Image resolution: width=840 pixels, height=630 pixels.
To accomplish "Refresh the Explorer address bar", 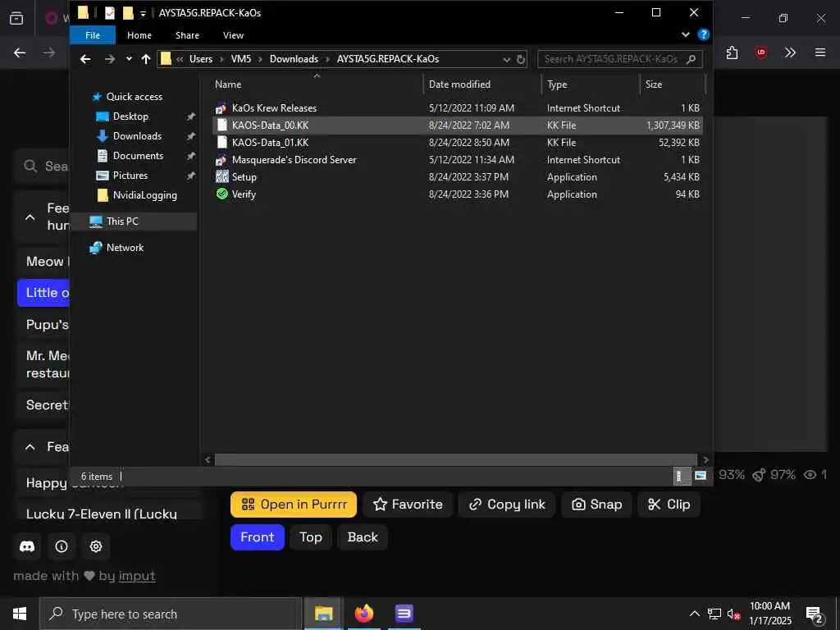I will [x=520, y=59].
